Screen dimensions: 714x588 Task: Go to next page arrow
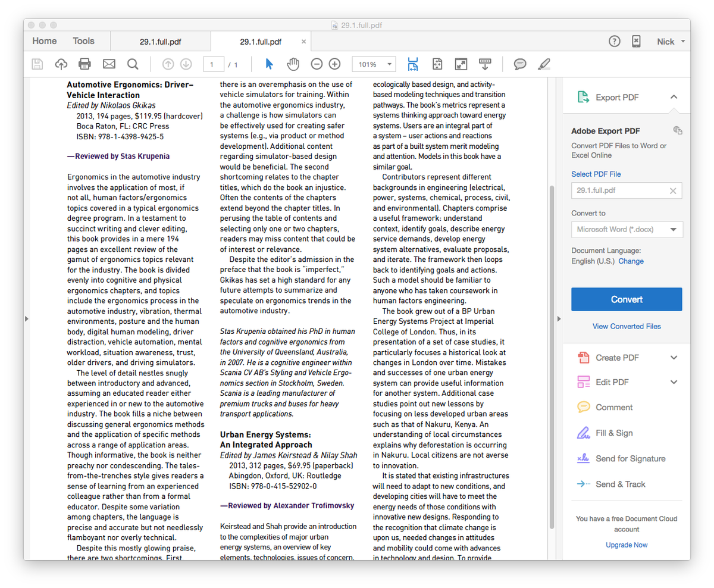pos(186,64)
